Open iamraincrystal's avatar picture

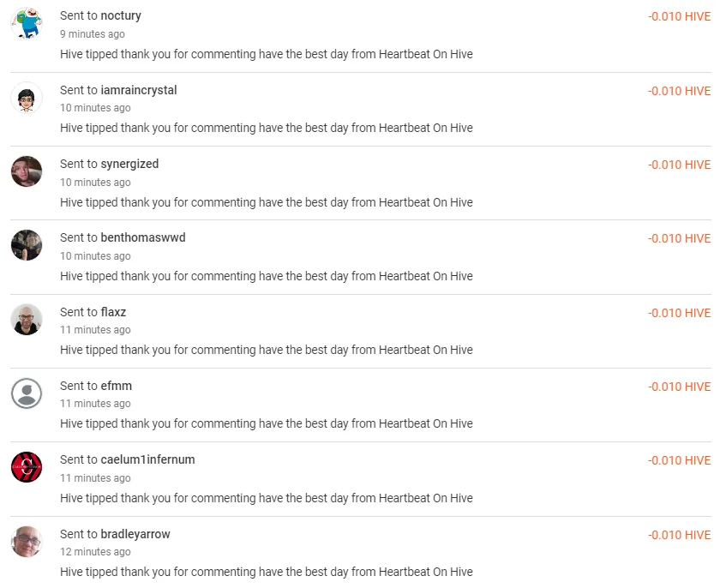[x=27, y=98]
